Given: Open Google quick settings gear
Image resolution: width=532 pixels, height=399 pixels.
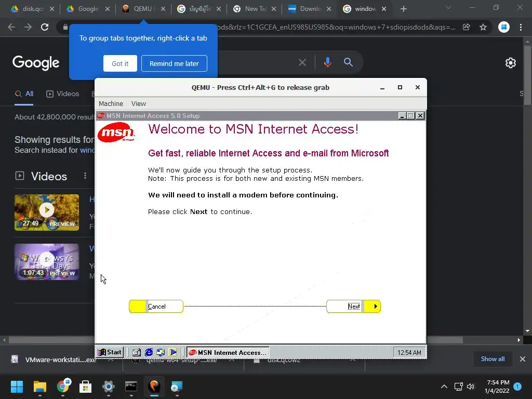Looking at the screenshot, I should 511,63.
